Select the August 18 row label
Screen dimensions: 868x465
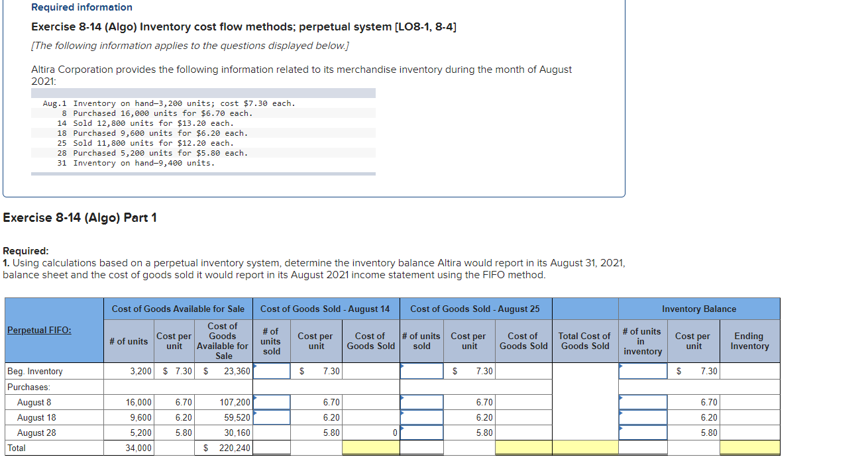pyautogui.click(x=36, y=417)
